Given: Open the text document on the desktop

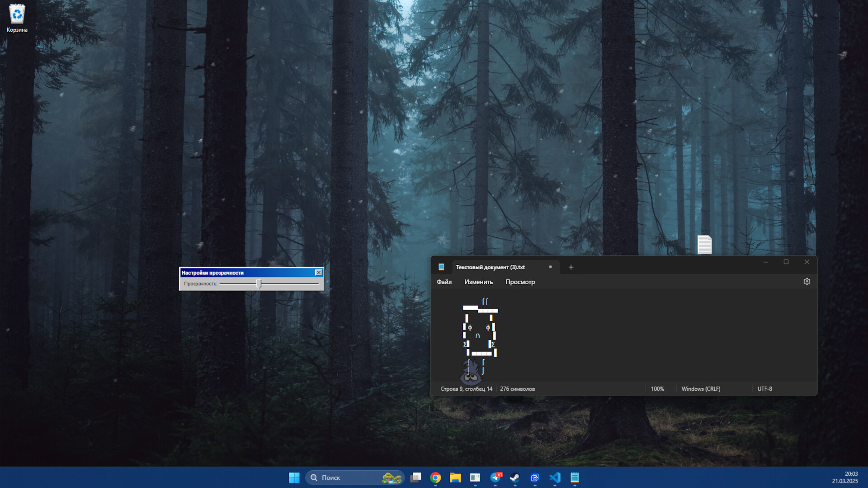Looking at the screenshot, I should 705,244.
